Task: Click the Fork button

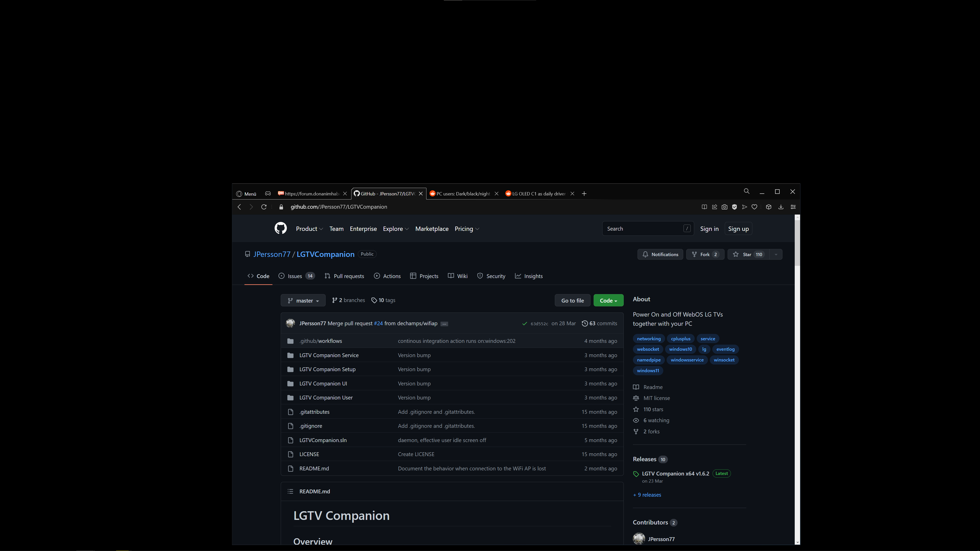Action: pyautogui.click(x=705, y=254)
